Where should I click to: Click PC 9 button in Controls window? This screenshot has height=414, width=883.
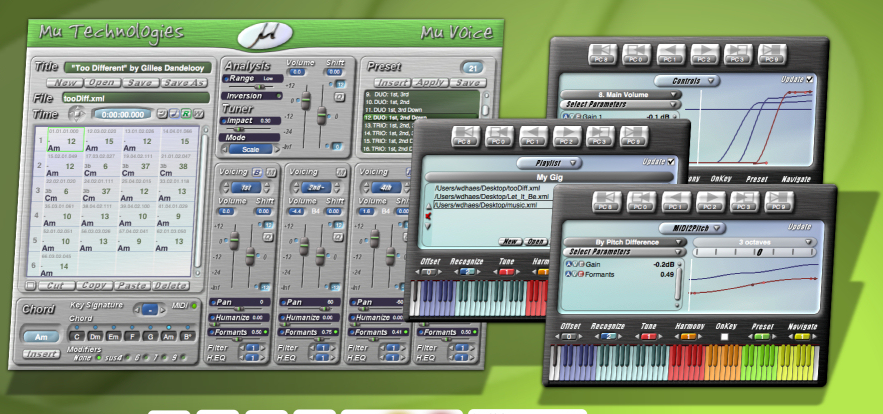click(x=771, y=55)
